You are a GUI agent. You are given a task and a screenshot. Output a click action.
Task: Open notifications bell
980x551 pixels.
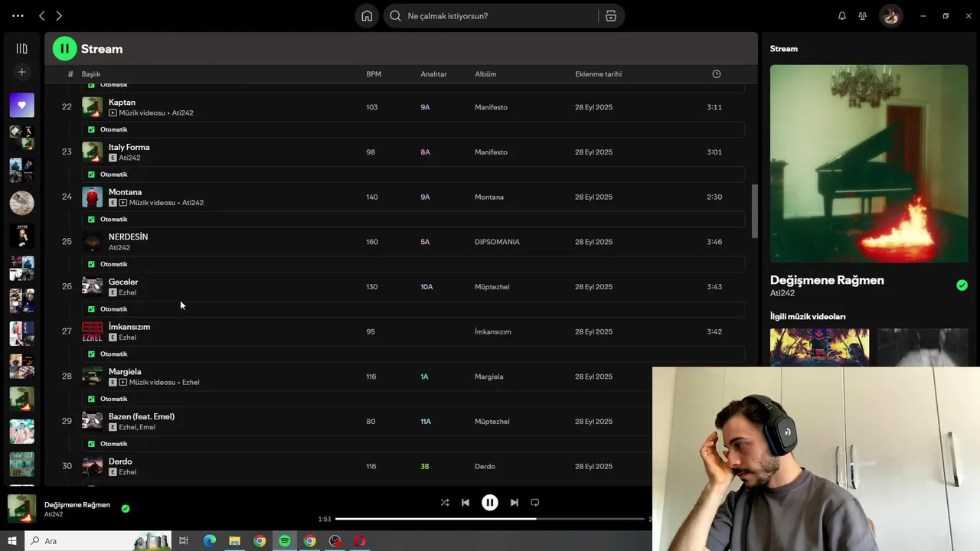pyautogui.click(x=842, y=16)
